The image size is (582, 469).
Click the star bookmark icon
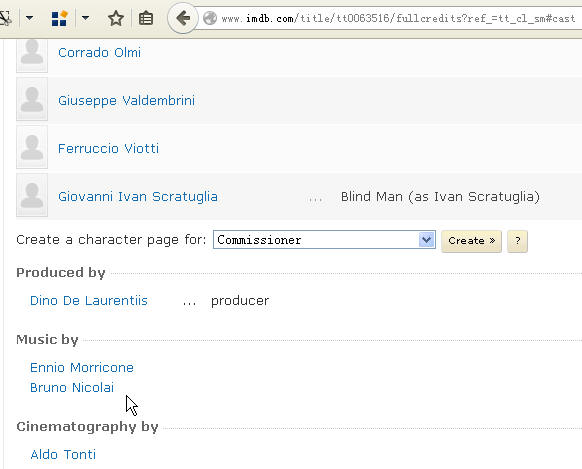pyautogui.click(x=116, y=18)
